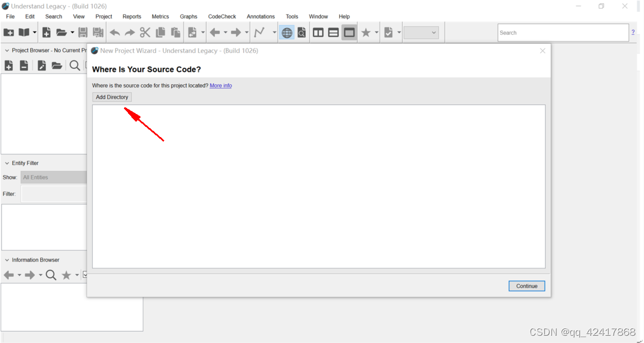
Task: Open dropdown arrow beside zigzag graph icon
Action: click(274, 33)
